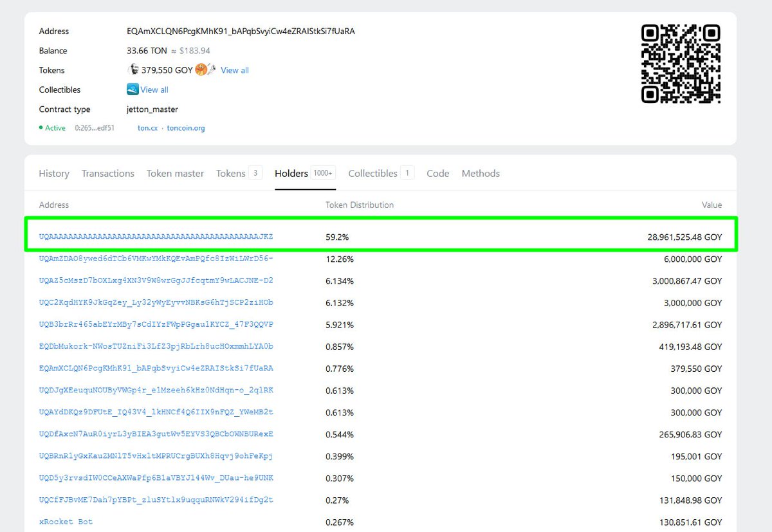772x532 pixels.
Task: Click the green Active status dot
Action: (x=41, y=128)
